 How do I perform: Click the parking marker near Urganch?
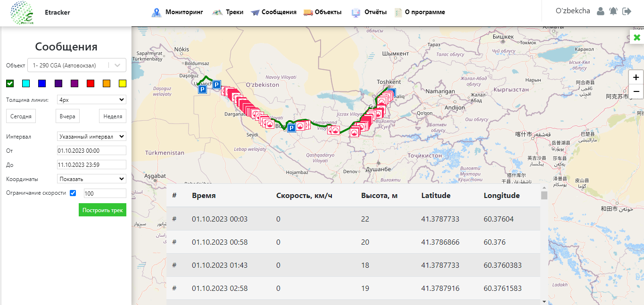coord(202,89)
